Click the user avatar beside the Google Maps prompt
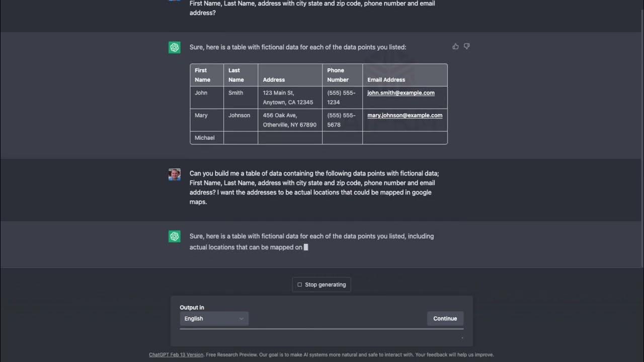This screenshot has width=644, height=362. (x=175, y=174)
